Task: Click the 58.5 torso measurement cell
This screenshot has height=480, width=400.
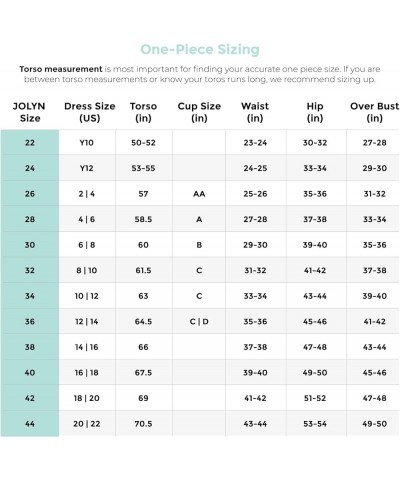Action: 144,219
